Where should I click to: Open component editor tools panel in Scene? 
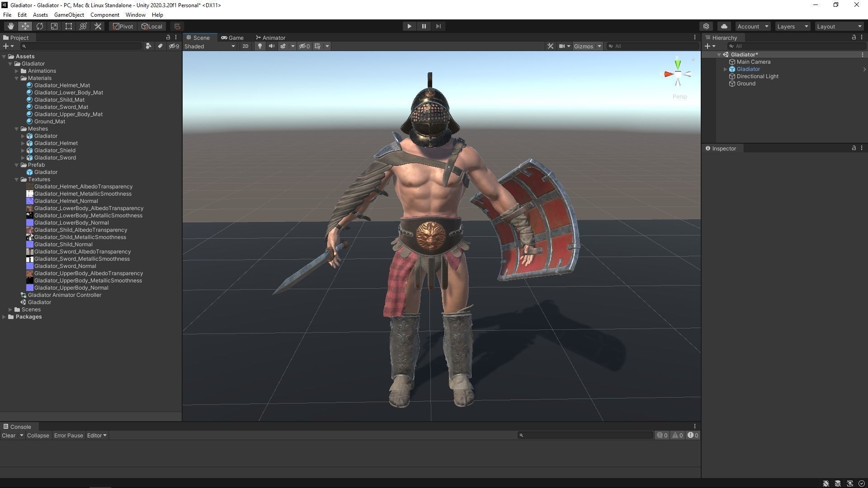550,46
